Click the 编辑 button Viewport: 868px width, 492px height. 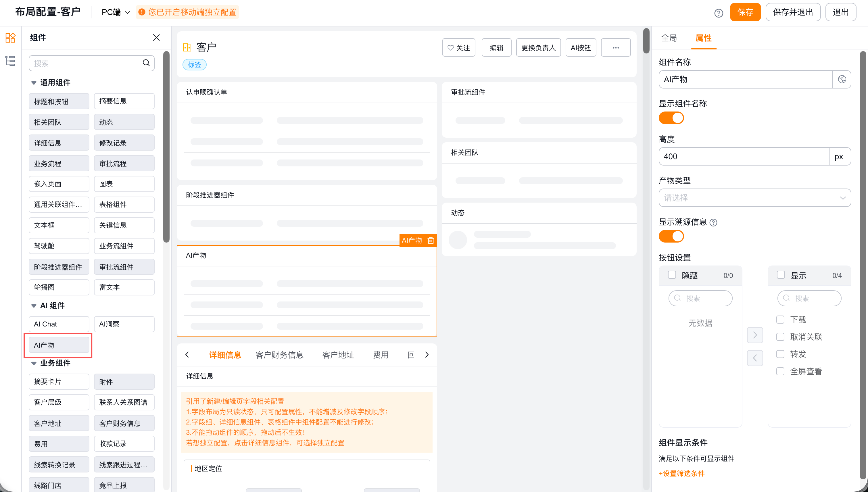point(496,48)
